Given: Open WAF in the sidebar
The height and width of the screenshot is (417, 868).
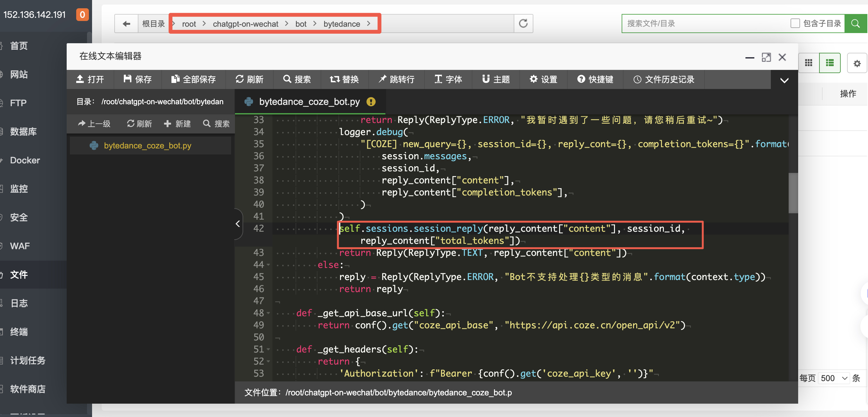Looking at the screenshot, I should (20, 246).
